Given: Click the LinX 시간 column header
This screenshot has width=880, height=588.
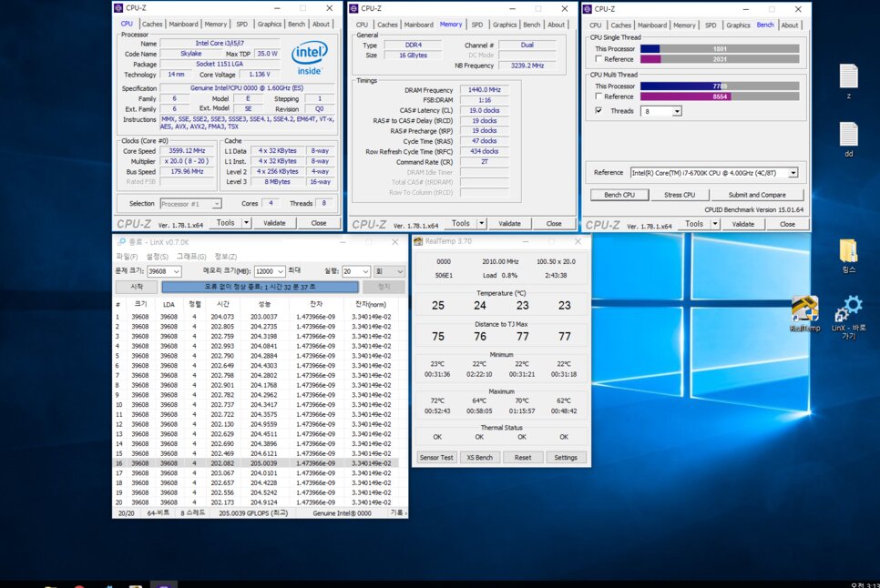Looking at the screenshot, I should [223, 304].
